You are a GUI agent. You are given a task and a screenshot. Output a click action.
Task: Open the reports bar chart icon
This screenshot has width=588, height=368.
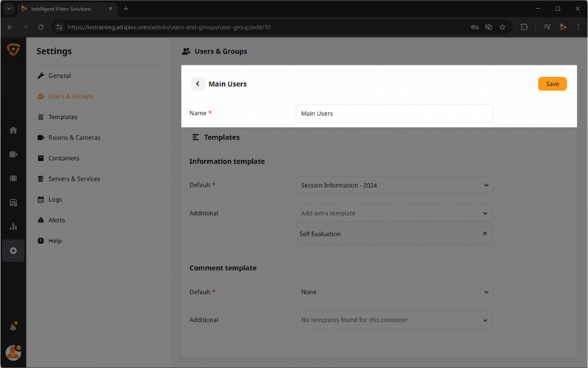click(13, 226)
